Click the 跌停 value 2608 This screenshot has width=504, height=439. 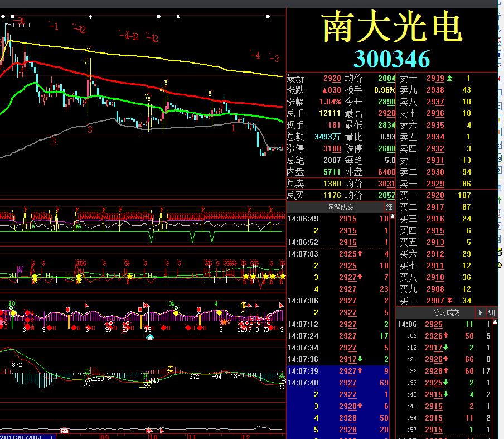tap(387, 148)
